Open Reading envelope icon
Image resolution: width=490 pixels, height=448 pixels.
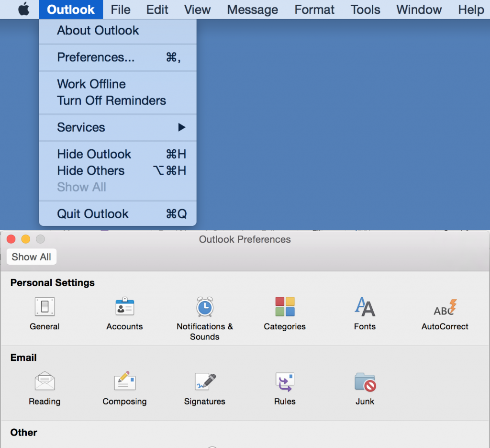(x=45, y=381)
